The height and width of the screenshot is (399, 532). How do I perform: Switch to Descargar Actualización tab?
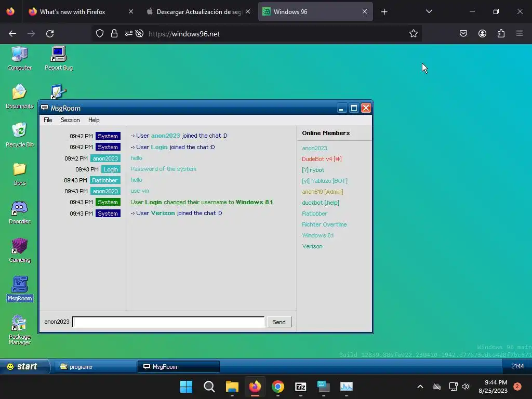click(199, 12)
